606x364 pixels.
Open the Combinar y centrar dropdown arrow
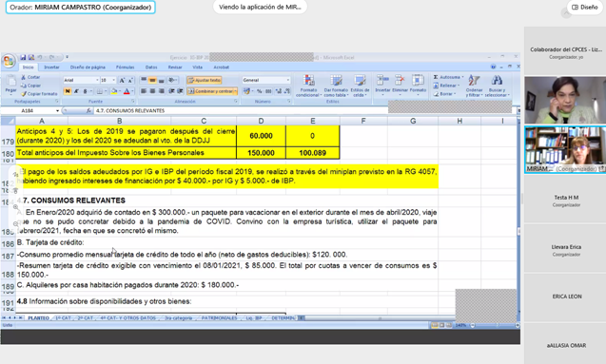pos(235,91)
